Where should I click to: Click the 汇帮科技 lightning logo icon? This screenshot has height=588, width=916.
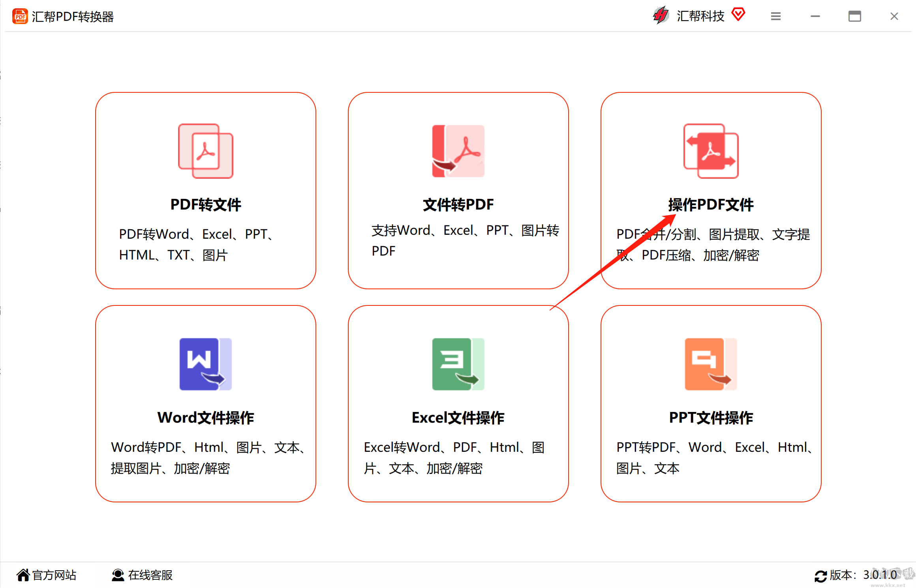click(x=661, y=15)
